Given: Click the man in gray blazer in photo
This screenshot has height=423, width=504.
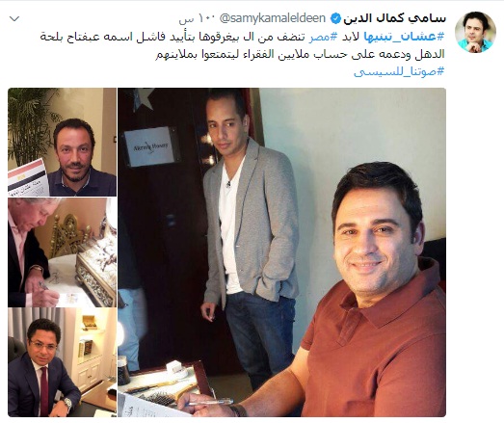Looking at the screenshot, I should point(248,231).
